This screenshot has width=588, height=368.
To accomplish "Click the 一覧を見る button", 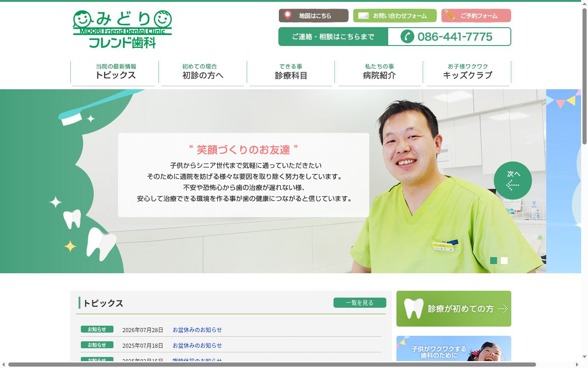I will [x=360, y=303].
